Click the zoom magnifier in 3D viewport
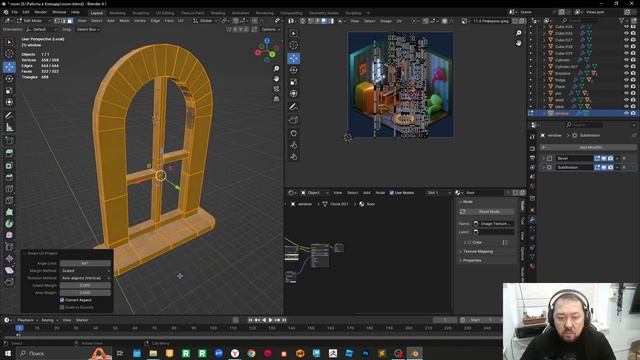 pyautogui.click(x=276, y=69)
